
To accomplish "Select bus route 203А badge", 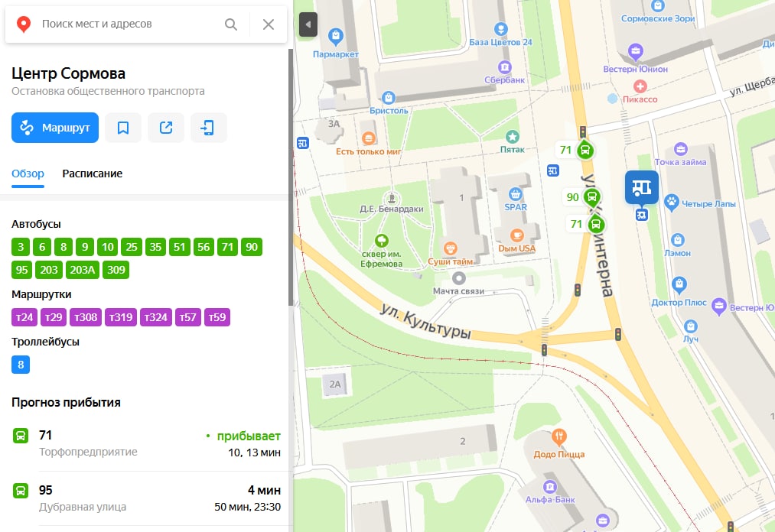I will click(x=82, y=270).
